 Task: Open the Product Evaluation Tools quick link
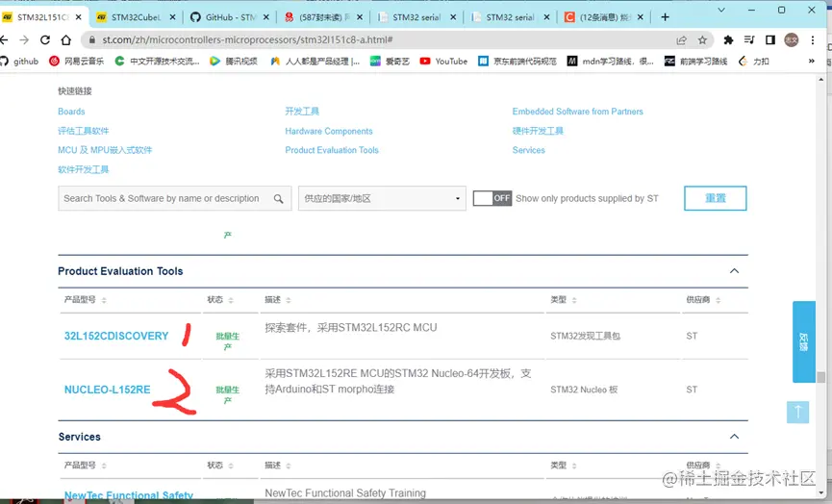332,150
